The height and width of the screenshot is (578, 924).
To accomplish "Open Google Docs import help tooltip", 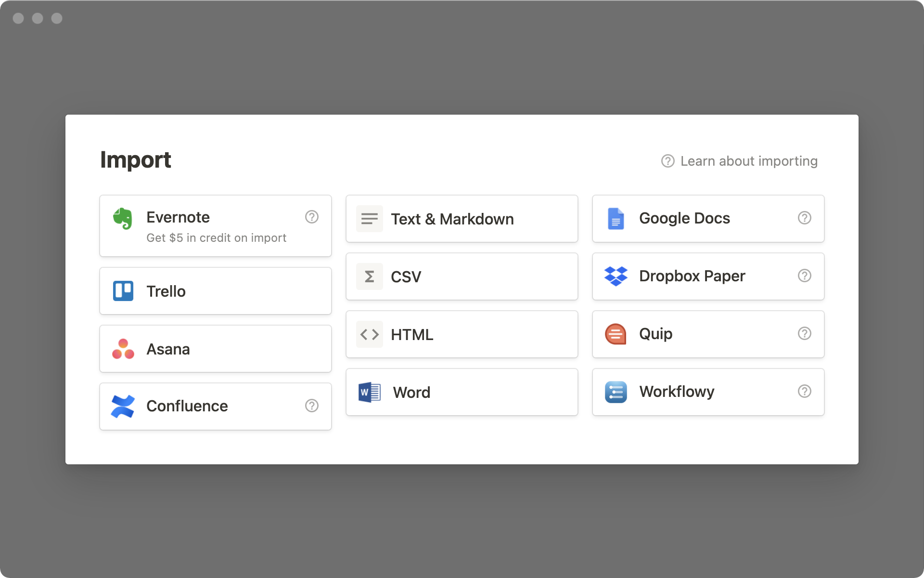I will click(x=805, y=218).
